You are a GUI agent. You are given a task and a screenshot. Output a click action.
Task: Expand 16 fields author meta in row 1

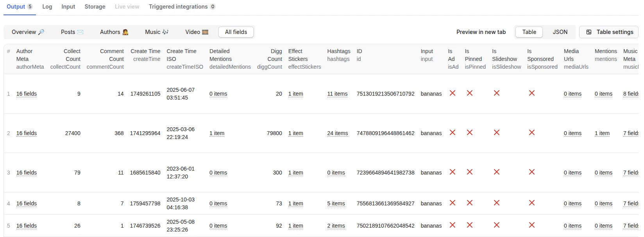(x=27, y=94)
